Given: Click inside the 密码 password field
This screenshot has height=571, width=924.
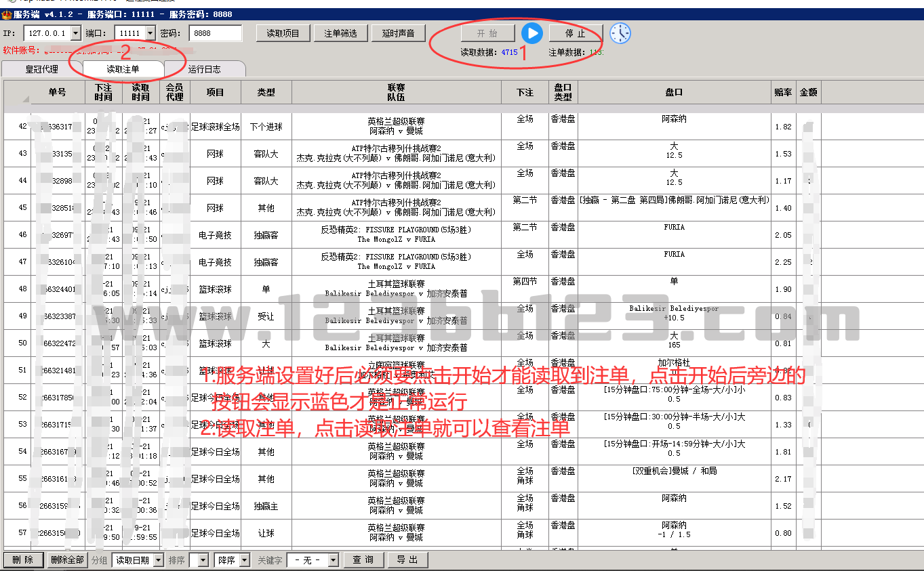Looking at the screenshot, I should tap(215, 33).
